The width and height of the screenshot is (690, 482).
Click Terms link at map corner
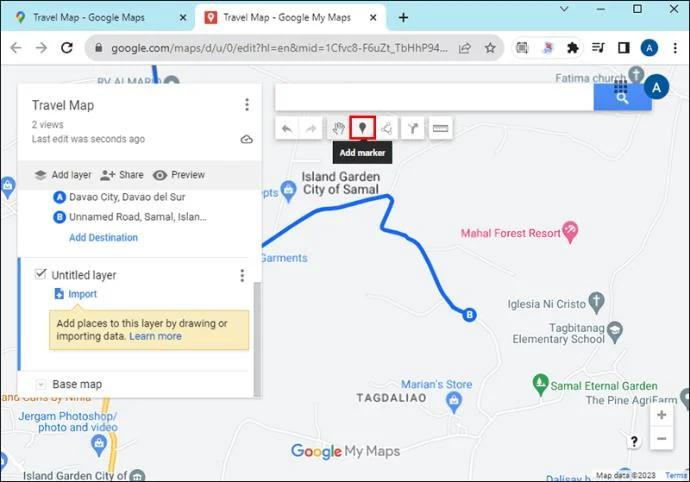pyautogui.click(x=675, y=475)
